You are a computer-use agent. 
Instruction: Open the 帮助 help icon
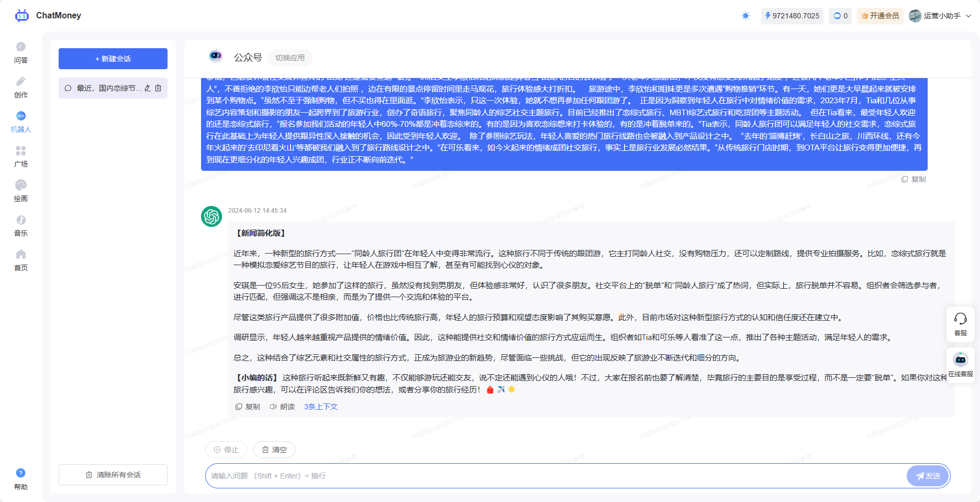pyautogui.click(x=21, y=473)
